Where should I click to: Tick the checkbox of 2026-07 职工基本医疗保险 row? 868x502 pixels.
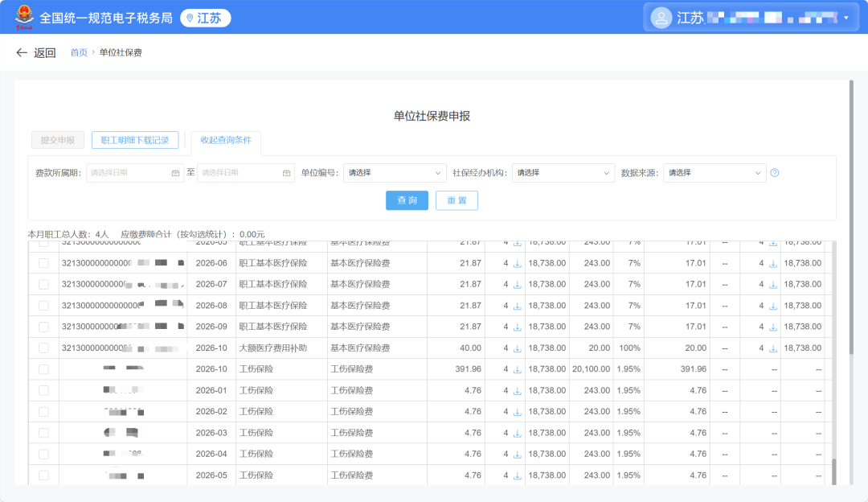(x=43, y=284)
